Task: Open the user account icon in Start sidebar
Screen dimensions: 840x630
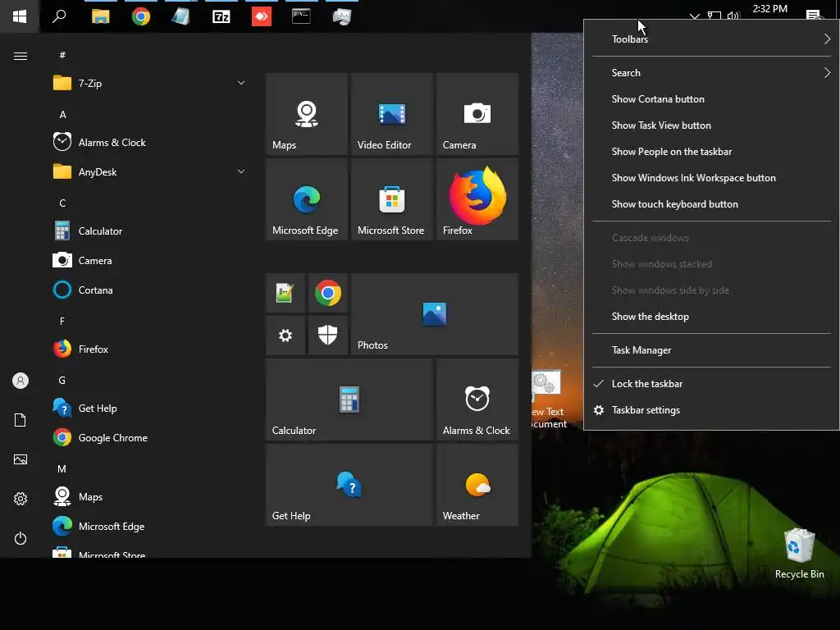Action: point(21,381)
